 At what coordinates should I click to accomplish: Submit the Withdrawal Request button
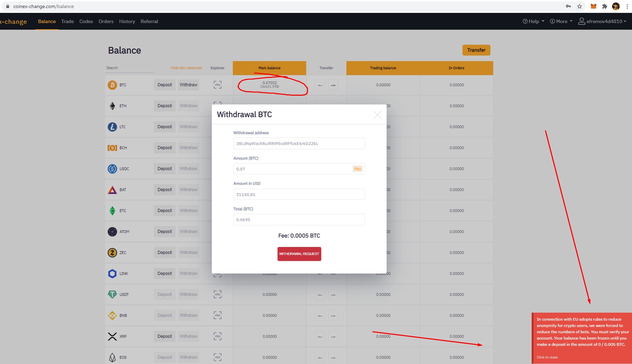[x=299, y=254]
